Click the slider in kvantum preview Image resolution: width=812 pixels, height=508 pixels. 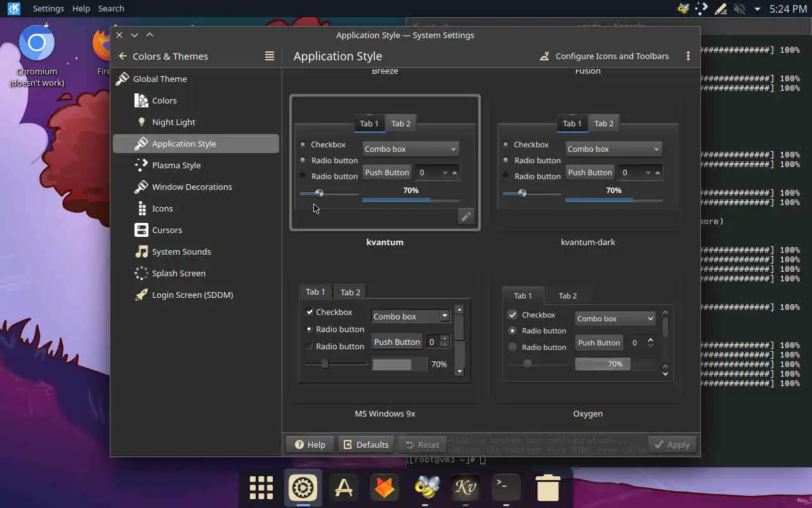pos(329,193)
